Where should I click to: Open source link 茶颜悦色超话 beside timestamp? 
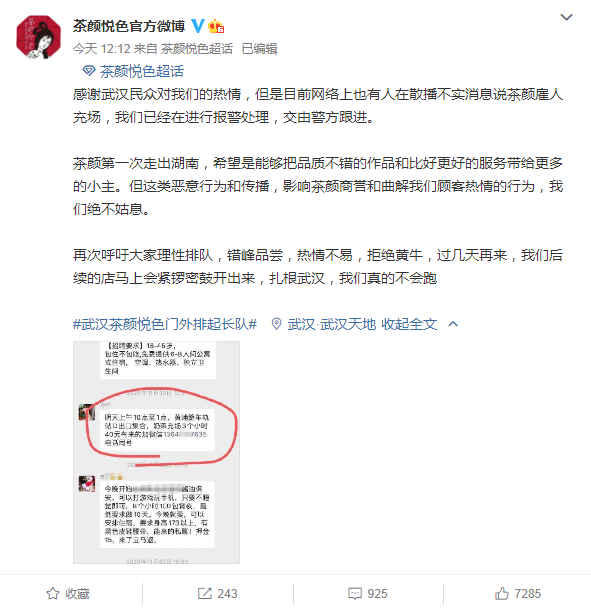pos(197,48)
